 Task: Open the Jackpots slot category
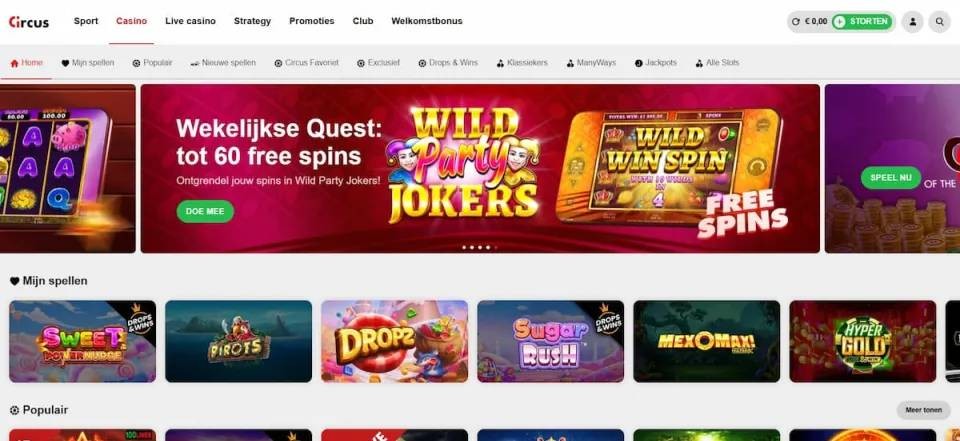(x=656, y=62)
